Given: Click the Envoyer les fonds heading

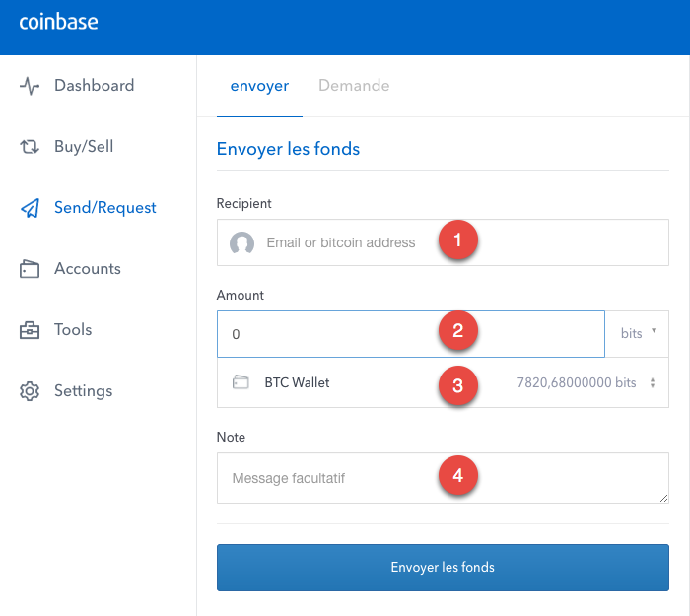Looking at the screenshot, I should (x=288, y=149).
